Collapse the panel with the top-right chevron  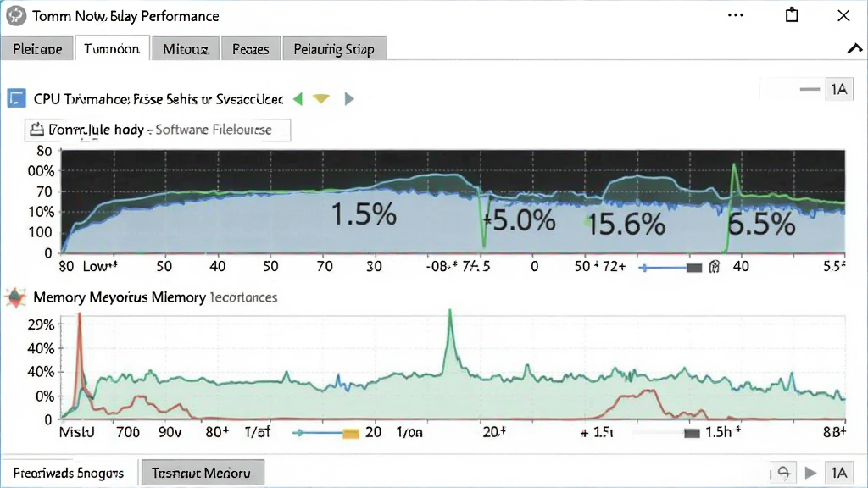pos(854,48)
